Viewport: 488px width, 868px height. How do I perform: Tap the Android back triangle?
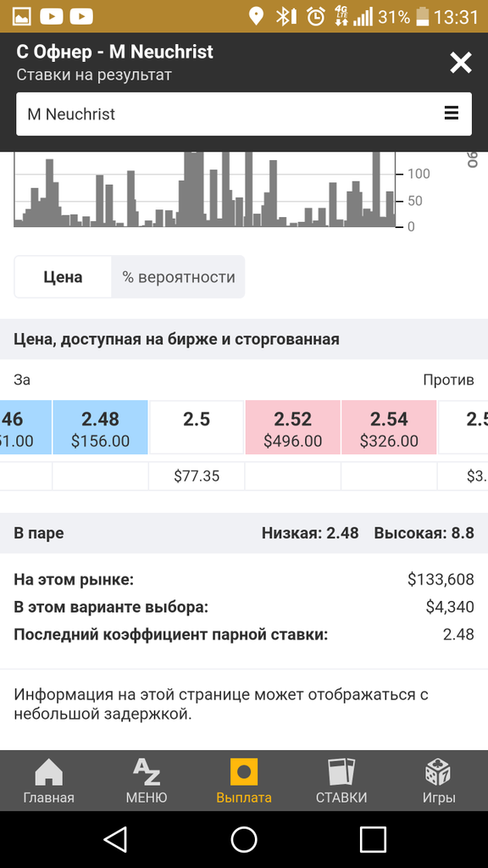click(115, 839)
